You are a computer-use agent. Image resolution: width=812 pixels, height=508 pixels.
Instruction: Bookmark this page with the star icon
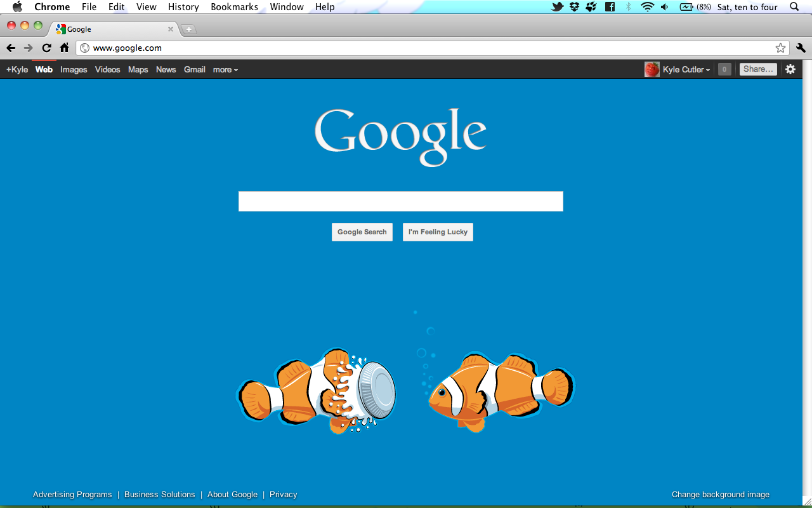click(780, 48)
